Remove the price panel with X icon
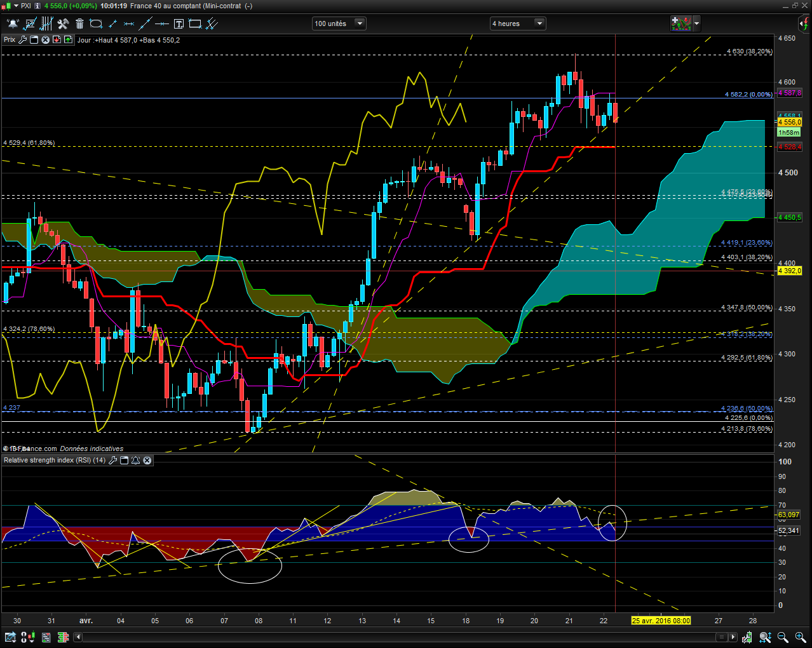This screenshot has width=812, height=648. coord(46,39)
